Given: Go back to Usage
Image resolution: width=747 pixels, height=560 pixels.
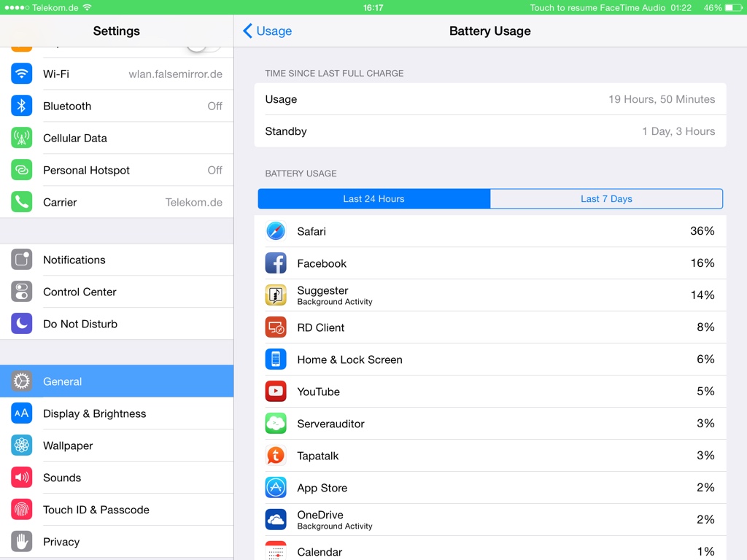Looking at the screenshot, I should (267, 31).
